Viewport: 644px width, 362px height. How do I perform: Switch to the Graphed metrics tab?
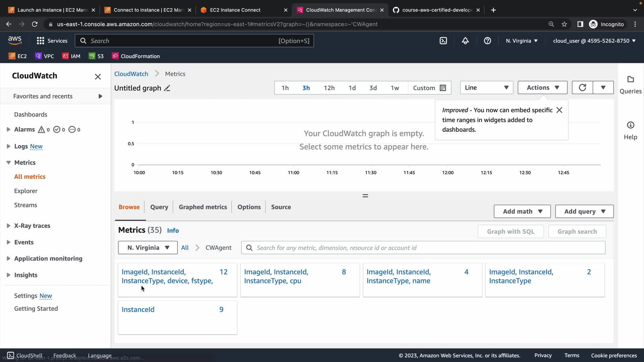click(203, 207)
